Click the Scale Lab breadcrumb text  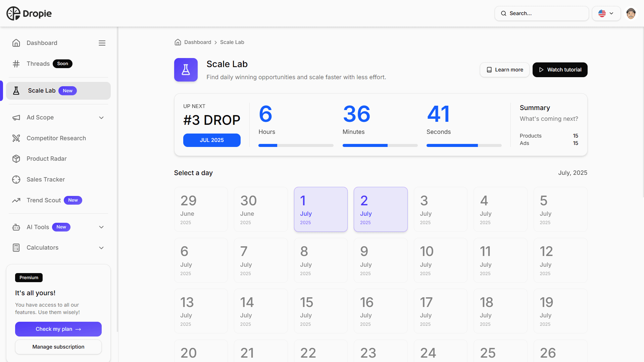(x=232, y=42)
